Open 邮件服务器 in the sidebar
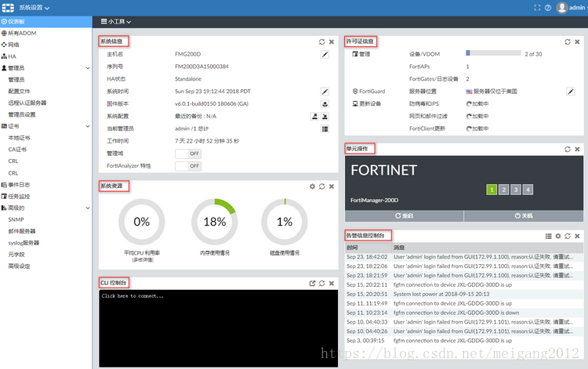 pyautogui.click(x=22, y=231)
